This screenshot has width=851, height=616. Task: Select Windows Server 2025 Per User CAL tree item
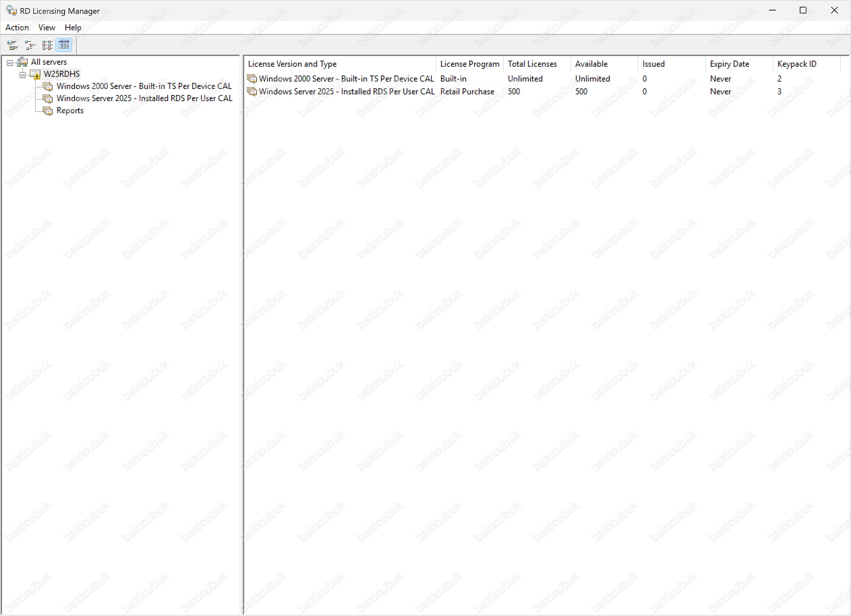(x=144, y=98)
